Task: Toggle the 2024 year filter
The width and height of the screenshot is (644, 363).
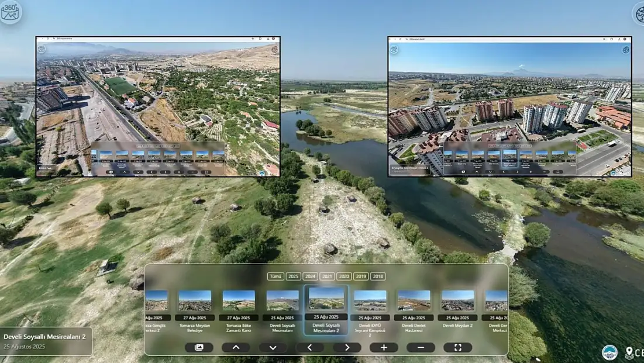Action: point(310,276)
